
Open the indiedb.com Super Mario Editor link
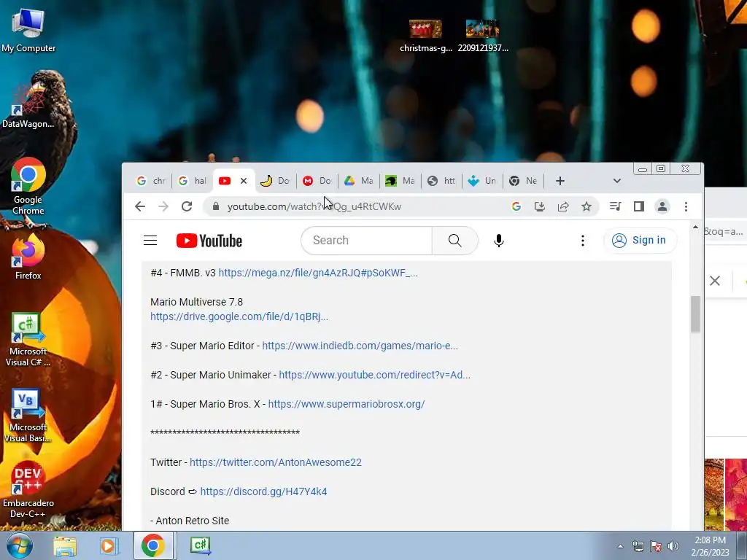360,346
